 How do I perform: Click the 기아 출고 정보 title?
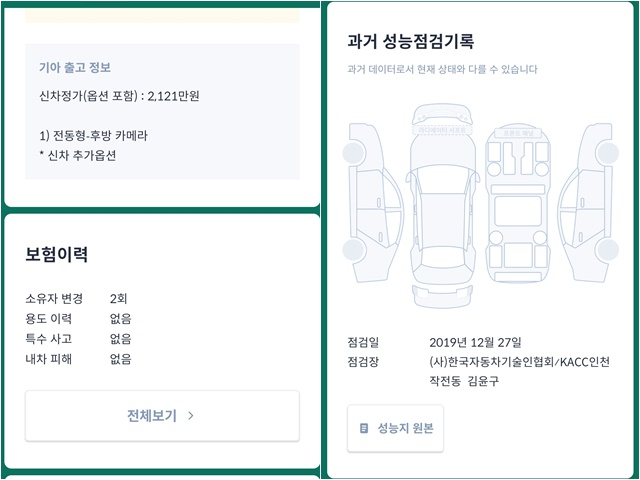(x=75, y=68)
